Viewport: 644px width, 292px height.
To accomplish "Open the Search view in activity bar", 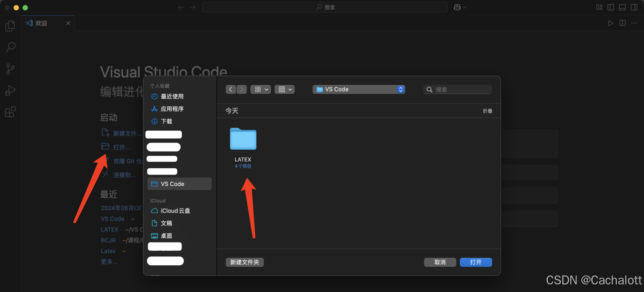I will pos(10,47).
